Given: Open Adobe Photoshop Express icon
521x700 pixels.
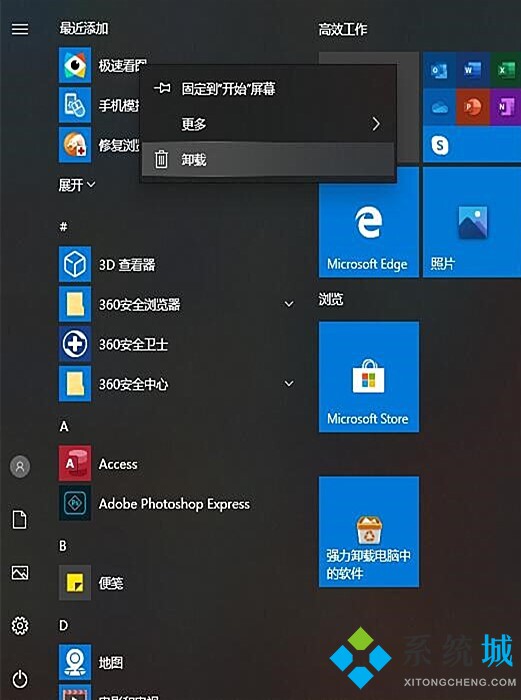Looking at the screenshot, I should point(75,504).
